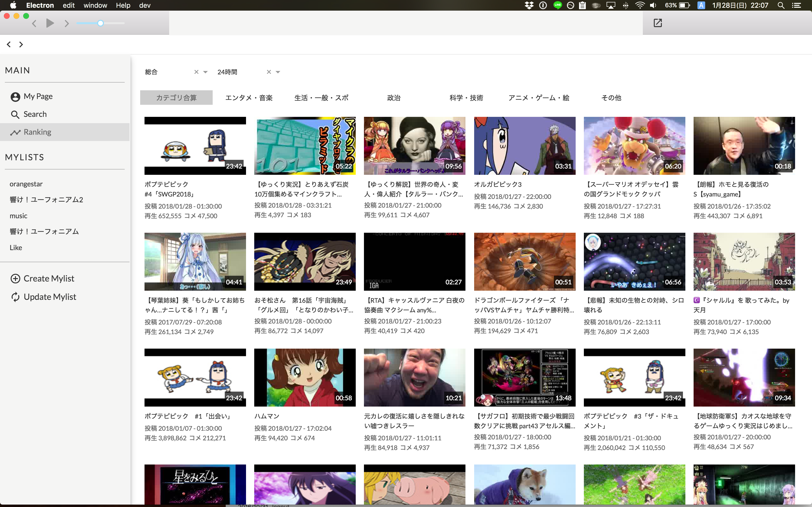Click Create Mylist plus icon
This screenshot has width=812, height=507.
click(15, 279)
